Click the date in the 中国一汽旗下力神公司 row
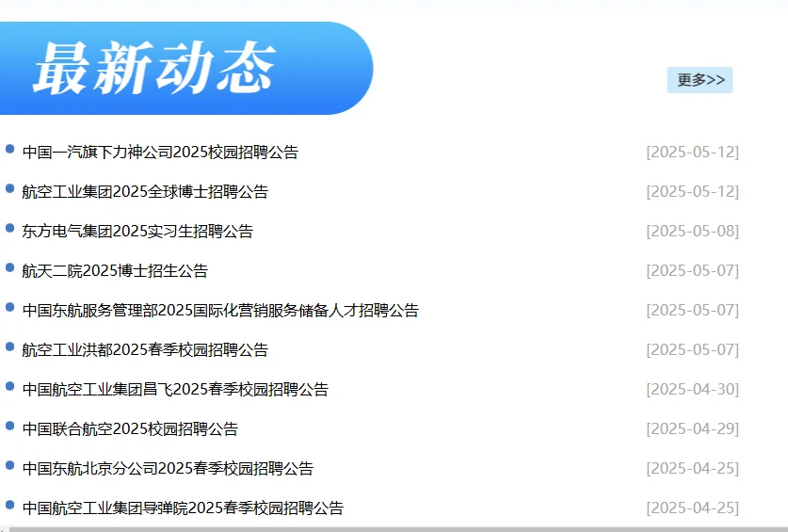Image resolution: width=788 pixels, height=532 pixels. (x=693, y=152)
